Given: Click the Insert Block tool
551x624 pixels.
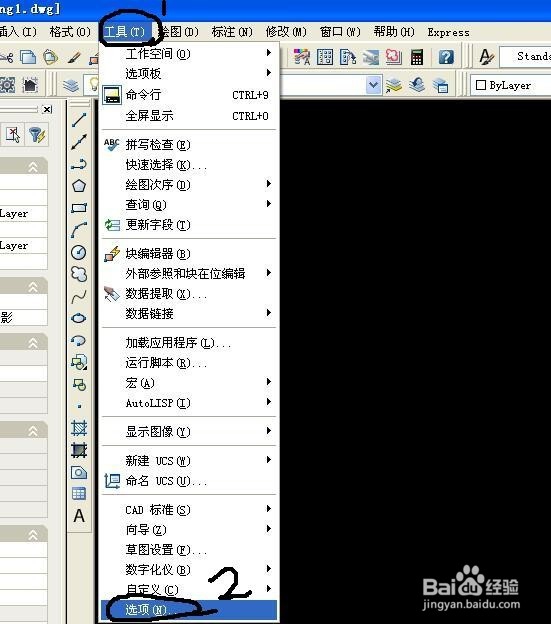Looking at the screenshot, I should 79,362.
